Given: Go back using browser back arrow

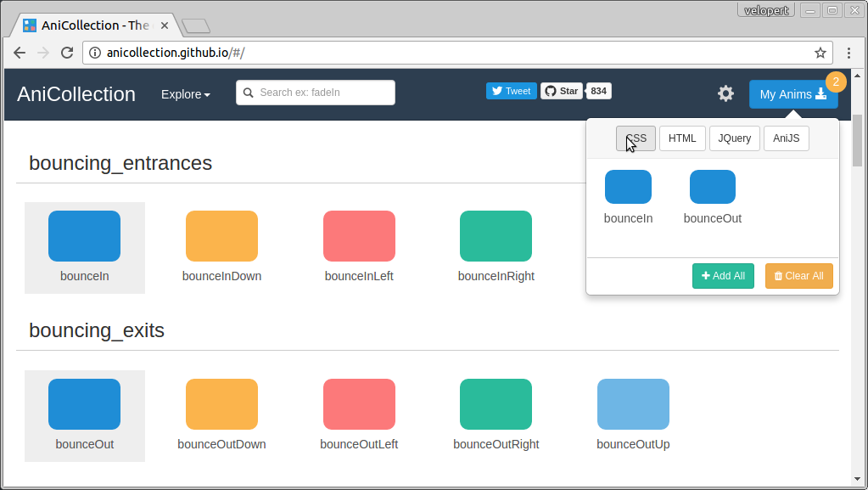Looking at the screenshot, I should [x=20, y=53].
